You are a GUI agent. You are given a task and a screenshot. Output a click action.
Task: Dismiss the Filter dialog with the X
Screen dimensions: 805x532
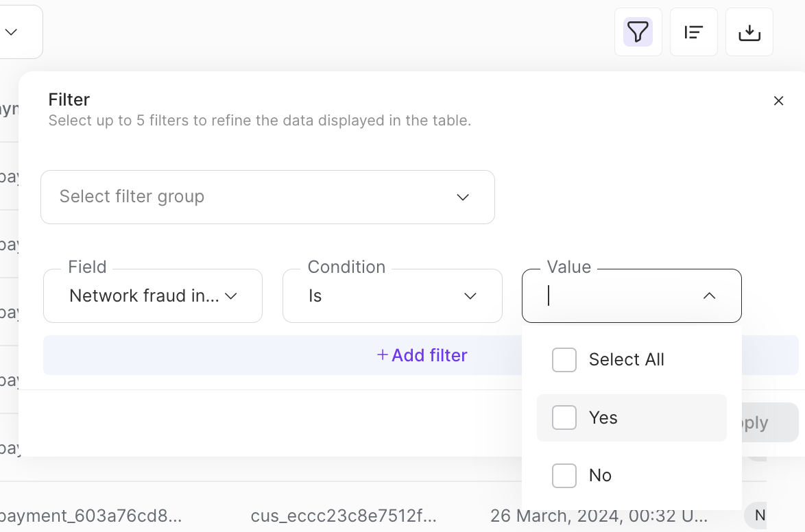[779, 100]
